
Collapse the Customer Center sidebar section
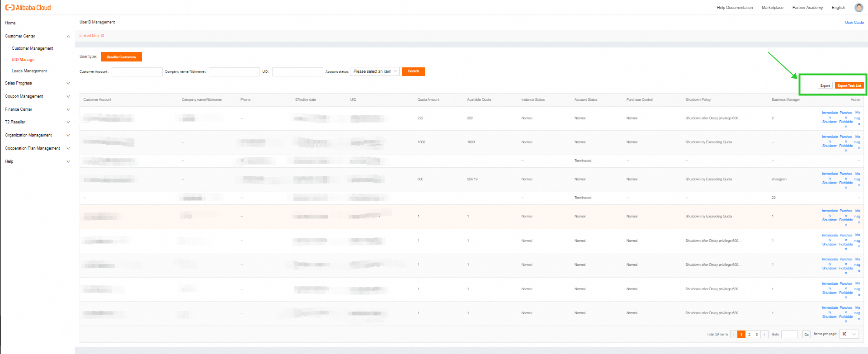[68, 36]
